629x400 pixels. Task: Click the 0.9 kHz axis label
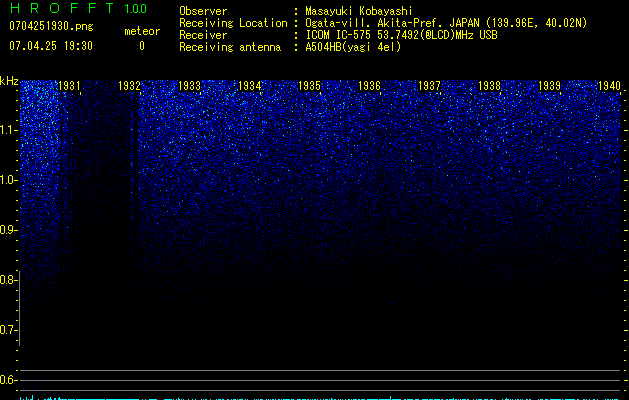click(8, 230)
